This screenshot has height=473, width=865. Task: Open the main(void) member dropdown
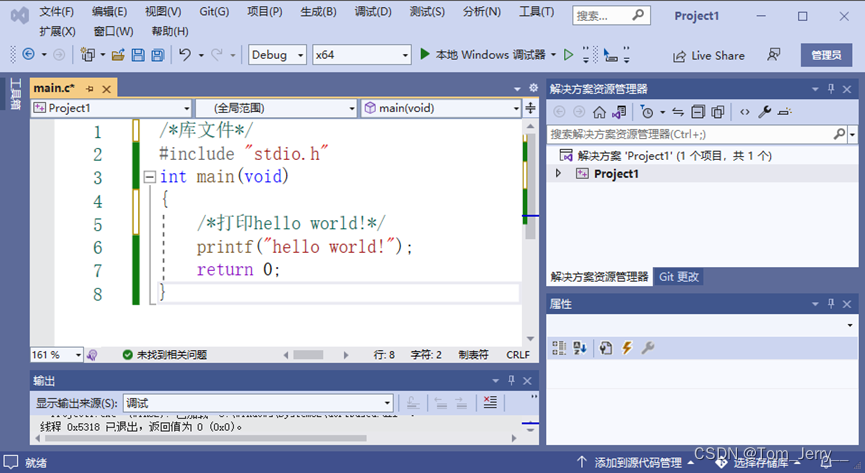(441, 108)
